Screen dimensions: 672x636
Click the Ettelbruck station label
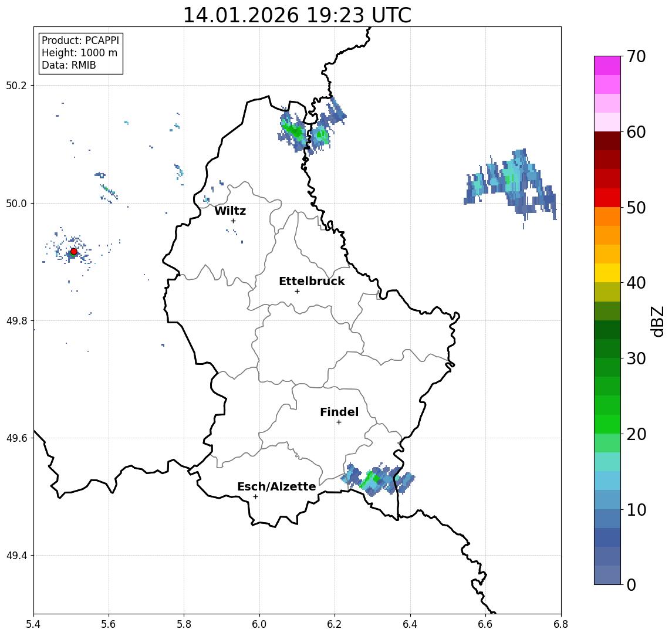(x=312, y=281)
